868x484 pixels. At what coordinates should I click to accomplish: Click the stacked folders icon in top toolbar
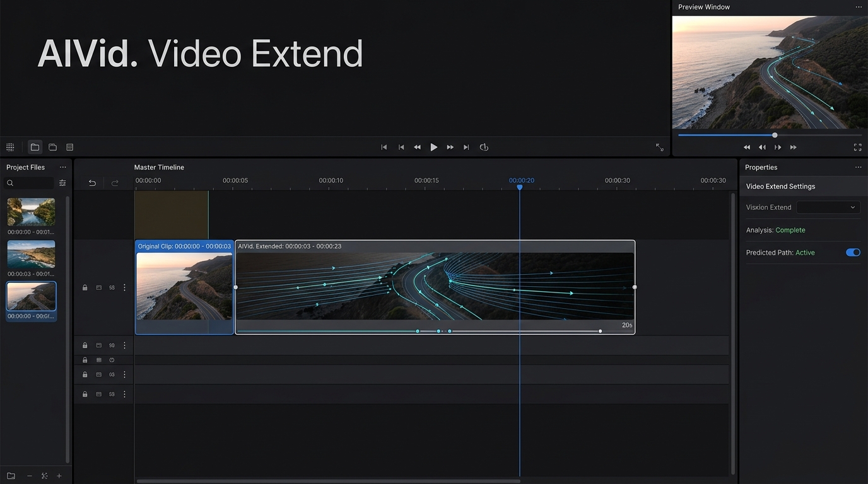(x=52, y=147)
